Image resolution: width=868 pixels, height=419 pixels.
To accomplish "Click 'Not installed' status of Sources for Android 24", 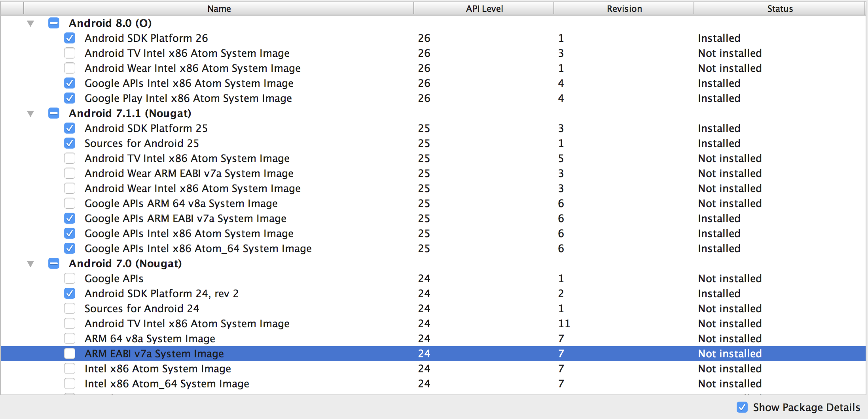I will coord(730,309).
